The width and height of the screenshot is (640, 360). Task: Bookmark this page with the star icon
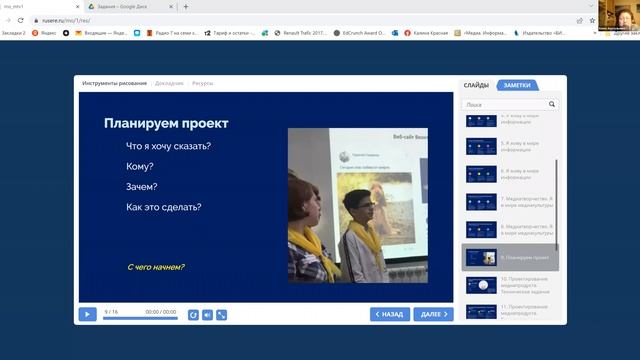pyautogui.click(x=592, y=20)
